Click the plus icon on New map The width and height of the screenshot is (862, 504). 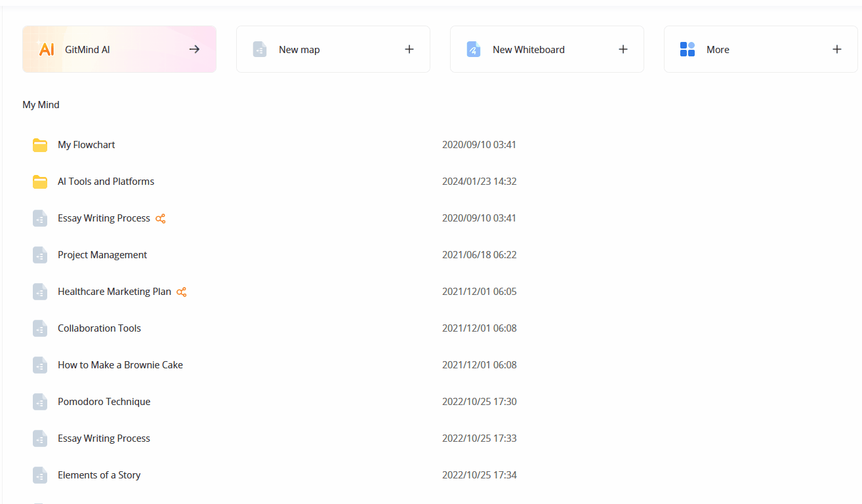pyautogui.click(x=409, y=49)
